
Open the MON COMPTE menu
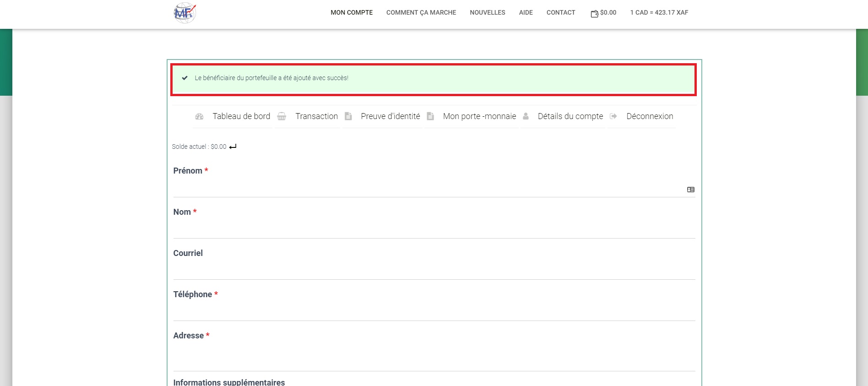352,13
